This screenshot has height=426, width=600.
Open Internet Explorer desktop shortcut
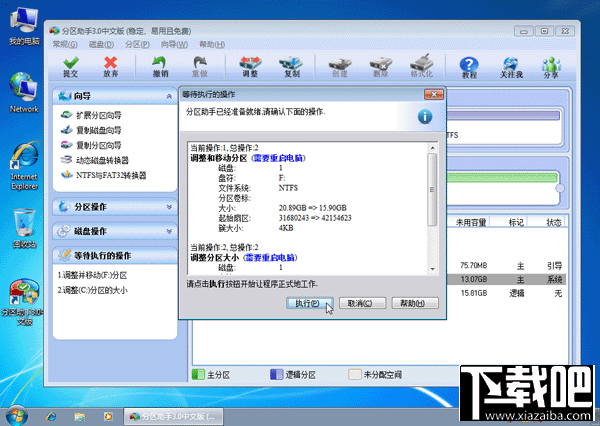(x=24, y=166)
